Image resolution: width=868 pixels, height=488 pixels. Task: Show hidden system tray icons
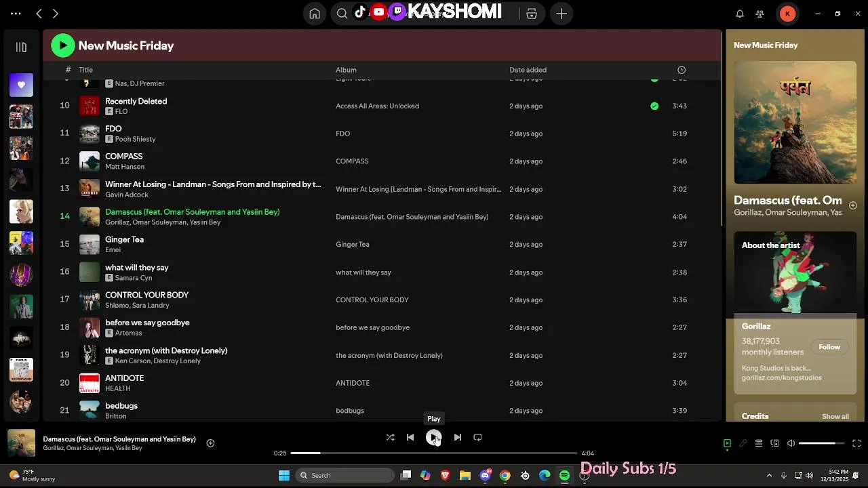pos(769,475)
